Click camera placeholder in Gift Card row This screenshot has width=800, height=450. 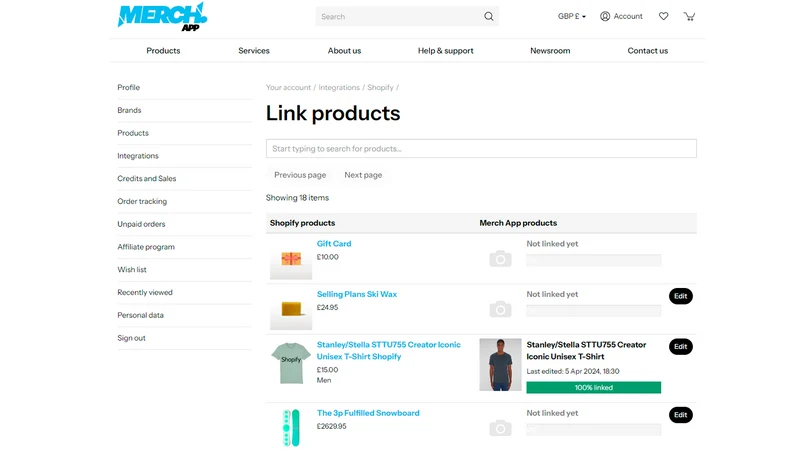point(501,259)
